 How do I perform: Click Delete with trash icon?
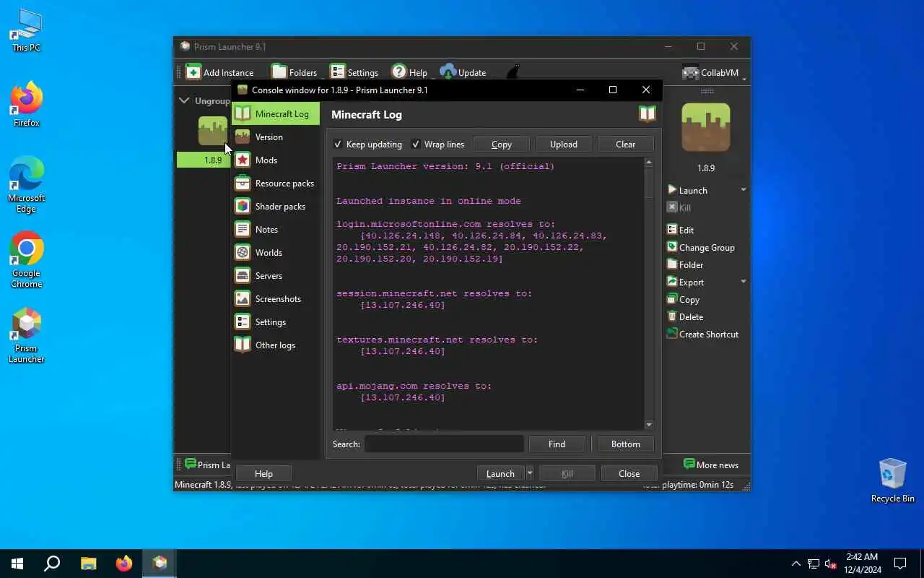click(685, 316)
